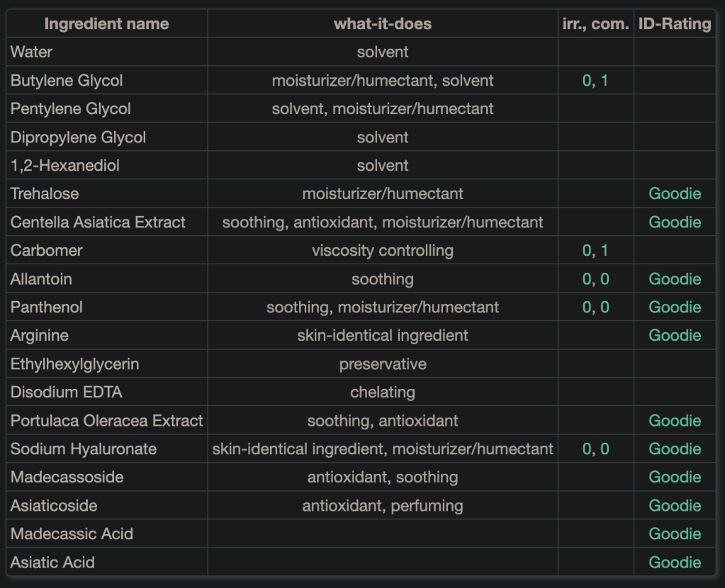Click the Goodie rating for Trehalose
Screen dimensions: 725x588
pyautogui.click(x=675, y=194)
